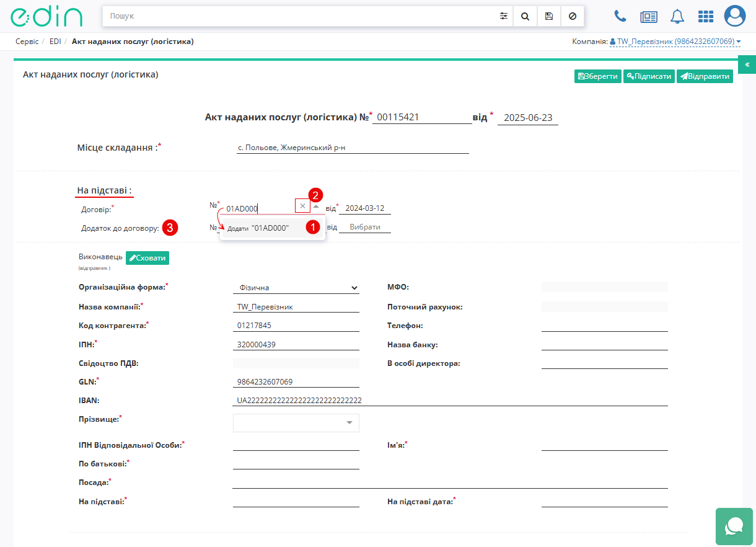Click clear search circle icon
Viewport: 756px width, 547px height.
(x=572, y=16)
